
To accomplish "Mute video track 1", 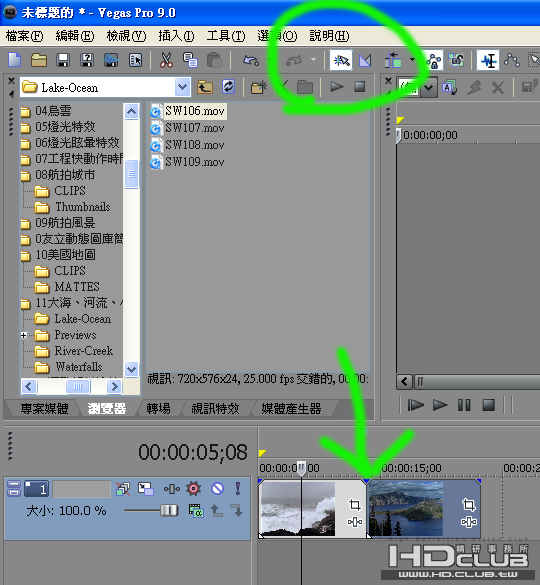I will click(217, 488).
